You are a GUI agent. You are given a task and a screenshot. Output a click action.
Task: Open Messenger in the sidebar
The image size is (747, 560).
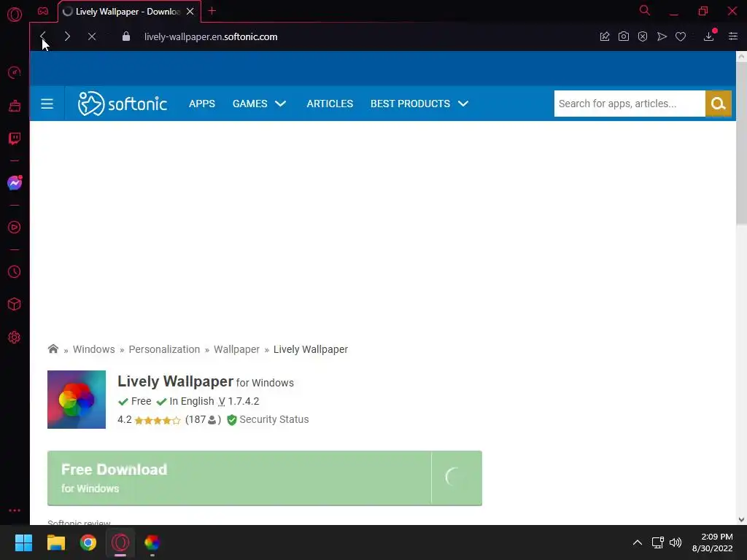[x=15, y=182]
